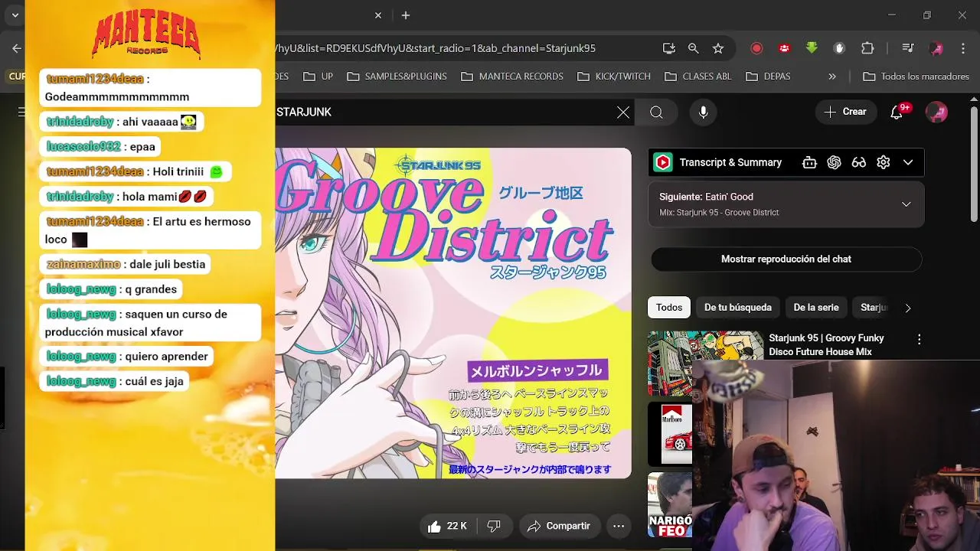Show more bookmarks with the double chevron
Image resolution: width=980 pixels, height=551 pixels.
pyautogui.click(x=832, y=77)
